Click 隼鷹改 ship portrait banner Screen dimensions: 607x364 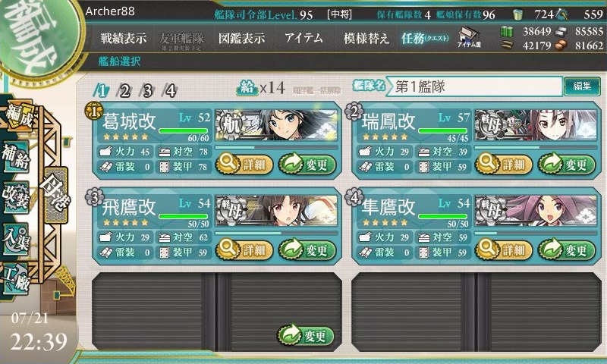coord(536,212)
